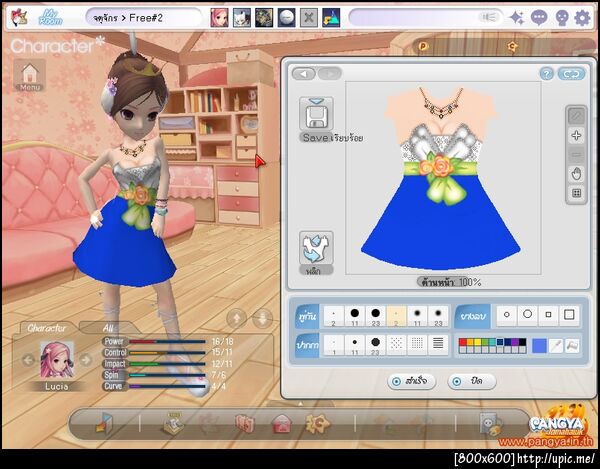The image size is (600, 469).
Task: Select the eyedropper color picker
Action: (555, 346)
